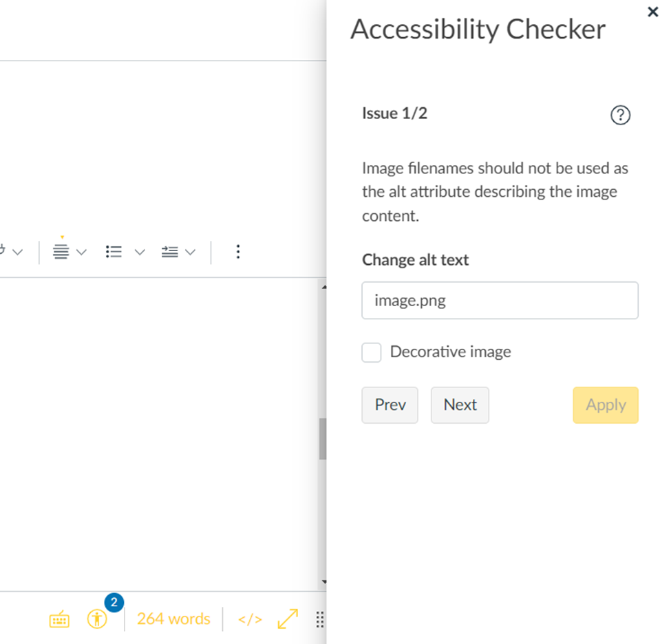This screenshot has width=671, height=644.
Task: Click the scrollbar up arrow
Action: (x=324, y=287)
